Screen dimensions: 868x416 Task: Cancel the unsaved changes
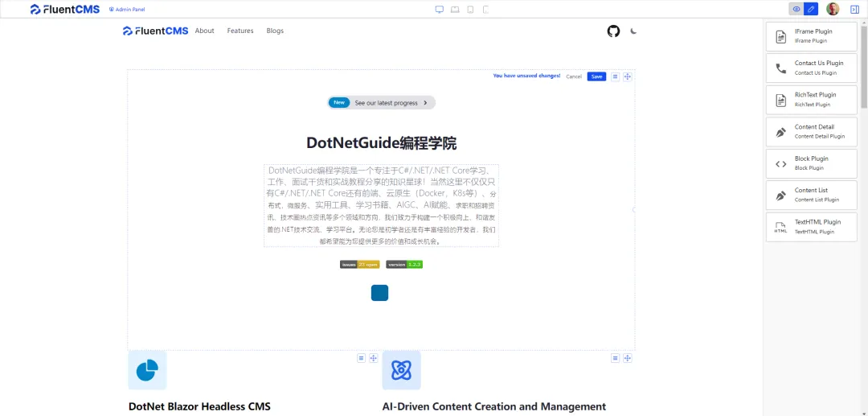click(574, 76)
